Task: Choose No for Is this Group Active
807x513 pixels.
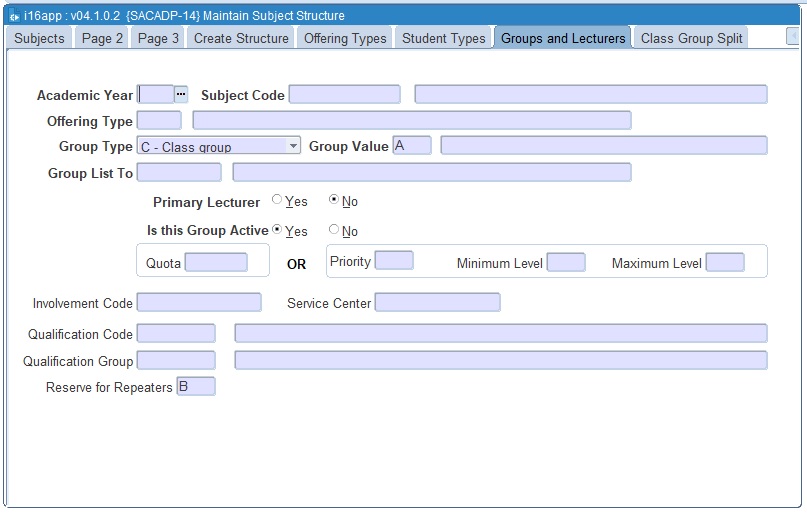Action: pos(334,230)
